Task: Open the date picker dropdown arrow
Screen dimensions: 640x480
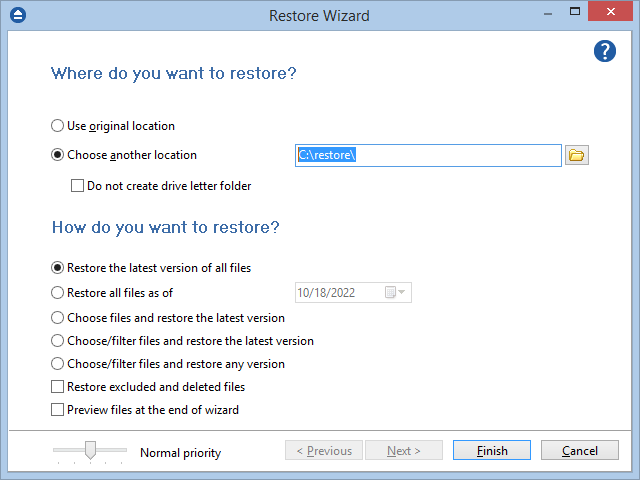Action: click(x=401, y=293)
